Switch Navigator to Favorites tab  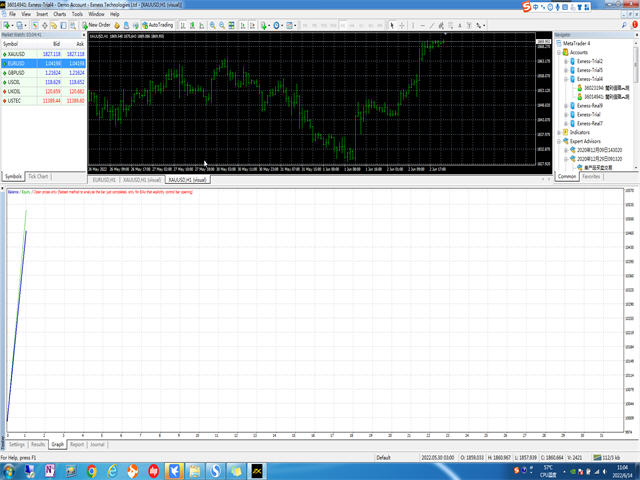tap(591, 177)
